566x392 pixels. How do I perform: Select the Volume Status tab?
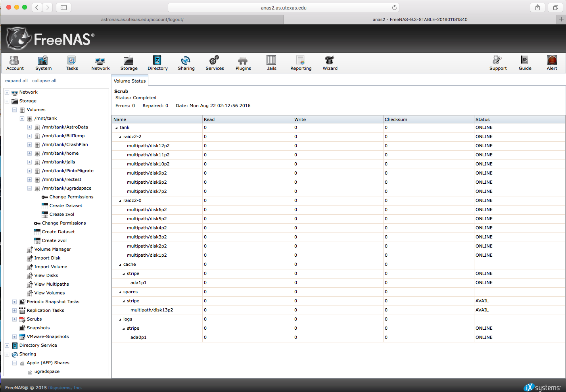point(130,81)
